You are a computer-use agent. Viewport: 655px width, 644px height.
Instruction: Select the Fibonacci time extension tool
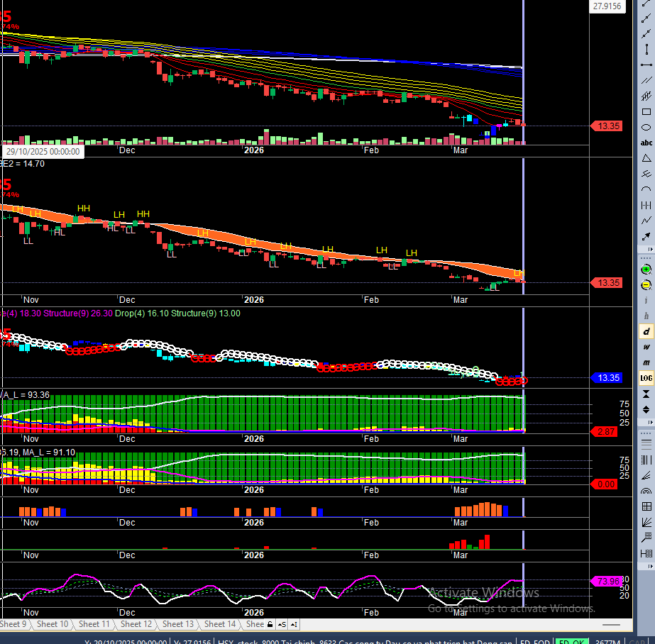click(646, 553)
